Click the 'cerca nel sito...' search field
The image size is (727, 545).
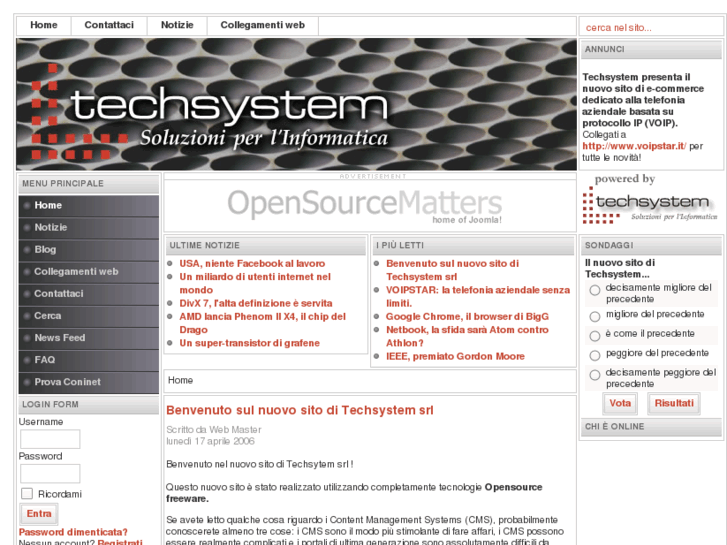pos(651,28)
